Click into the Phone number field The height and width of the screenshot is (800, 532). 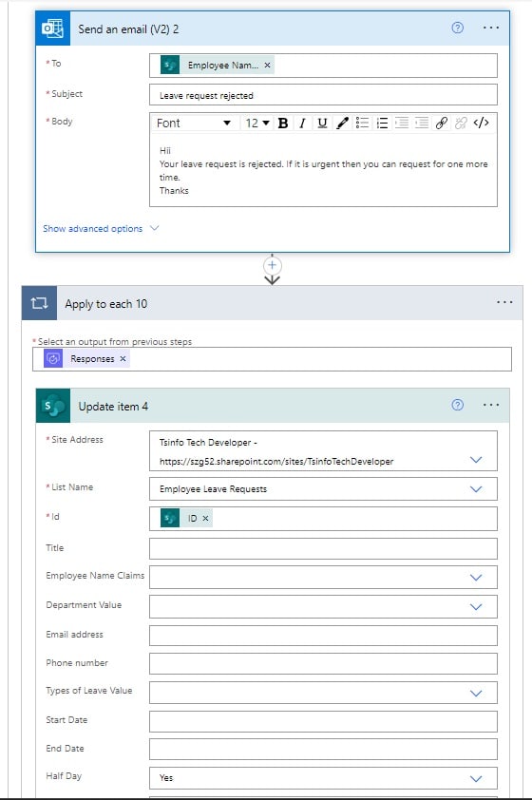323,664
